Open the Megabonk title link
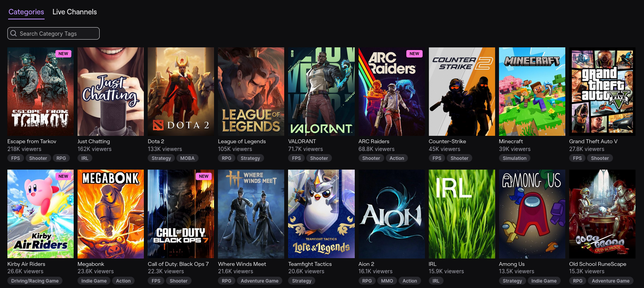 (91, 264)
